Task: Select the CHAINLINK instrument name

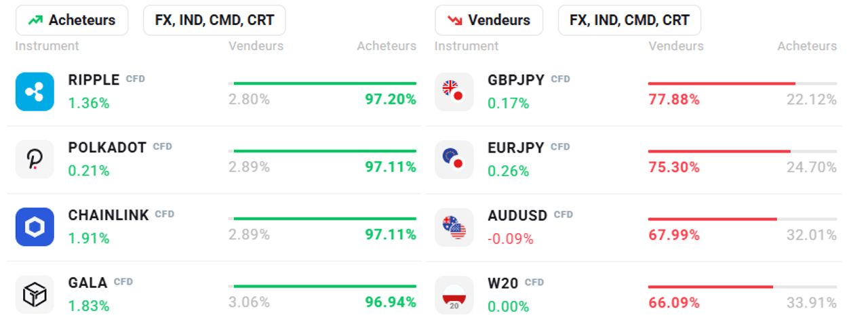Action: (x=108, y=216)
